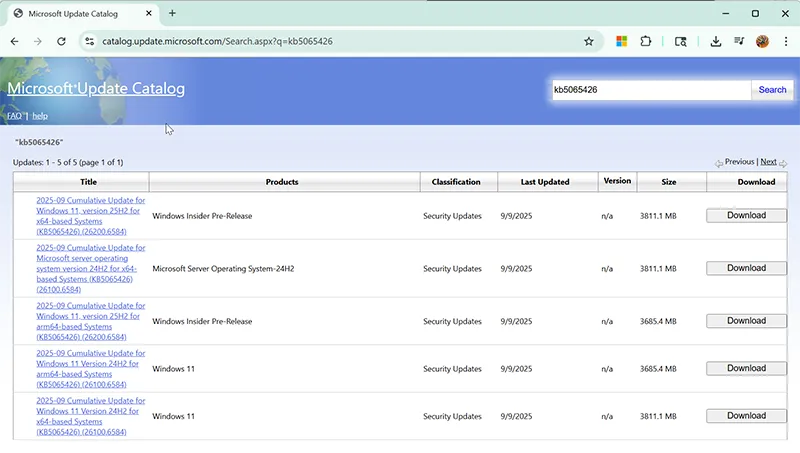Open the FAQ link
This screenshot has width=800, height=453.
click(x=14, y=116)
